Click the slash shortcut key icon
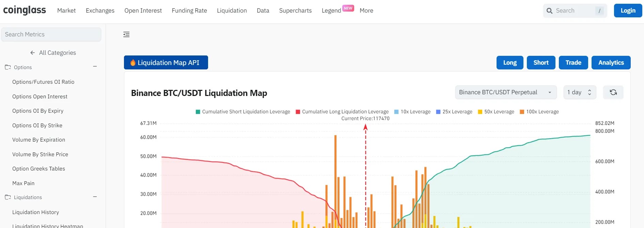Screen dimensions: 644x228 (599, 11)
